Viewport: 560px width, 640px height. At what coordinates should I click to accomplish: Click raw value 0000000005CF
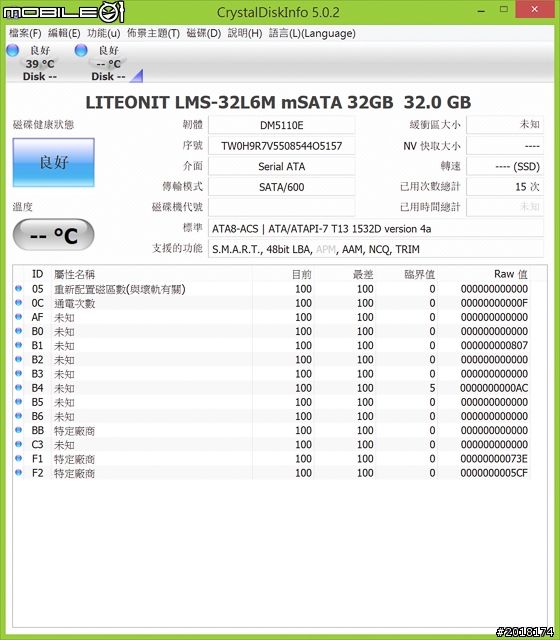(x=494, y=473)
